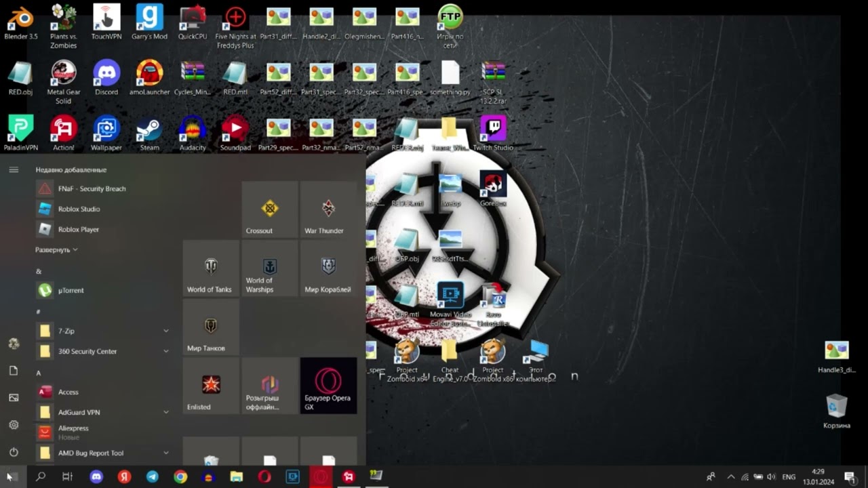
Task: Open Google Chrome from taskbar
Action: pyautogui.click(x=180, y=476)
